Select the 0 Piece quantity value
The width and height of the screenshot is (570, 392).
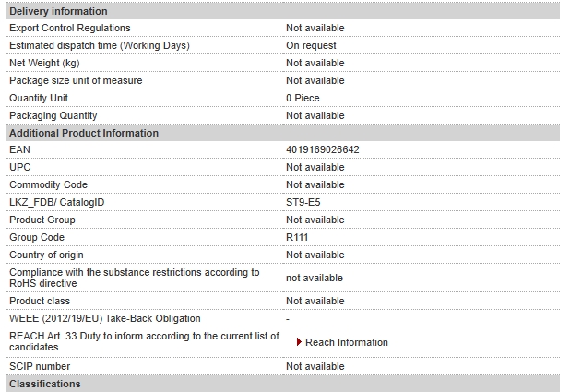[x=303, y=98]
